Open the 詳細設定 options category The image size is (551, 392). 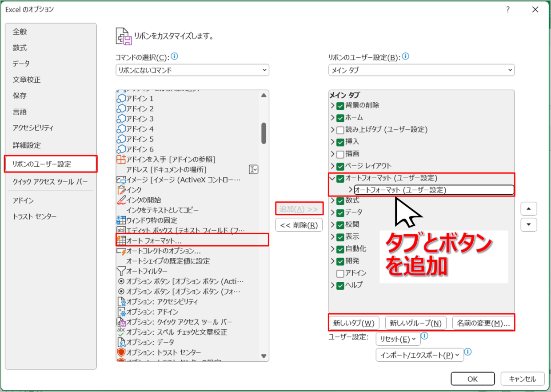coord(51,145)
